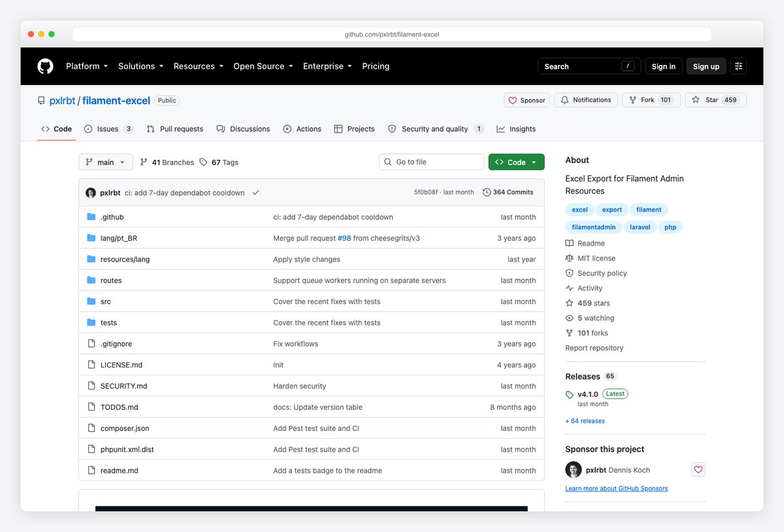Open the resources/lang folder

tap(125, 259)
